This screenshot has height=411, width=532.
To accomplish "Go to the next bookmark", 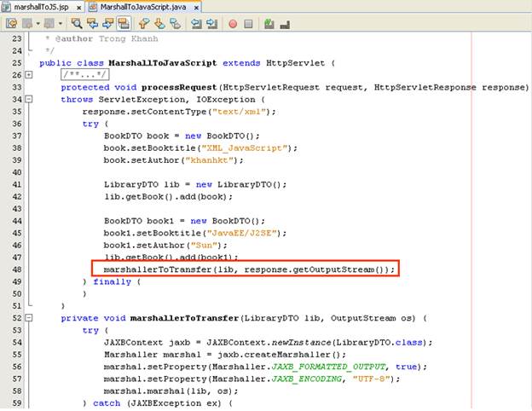I will [159, 24].
